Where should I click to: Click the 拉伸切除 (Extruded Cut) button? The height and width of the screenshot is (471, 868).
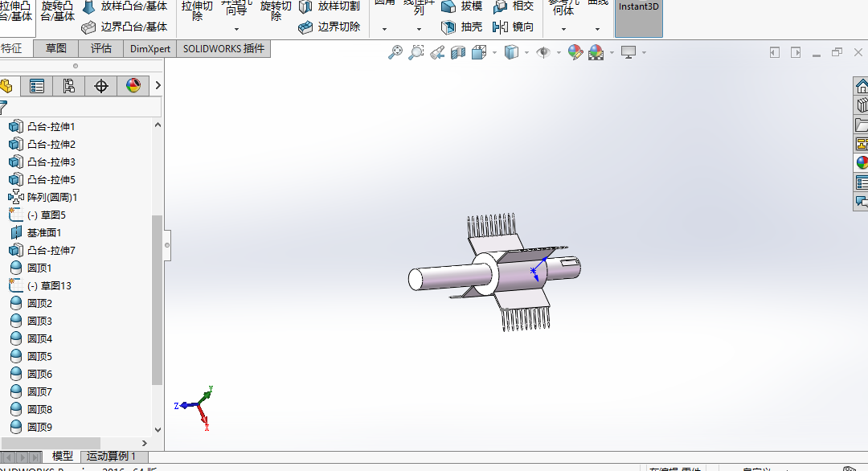tap(197, 12)
